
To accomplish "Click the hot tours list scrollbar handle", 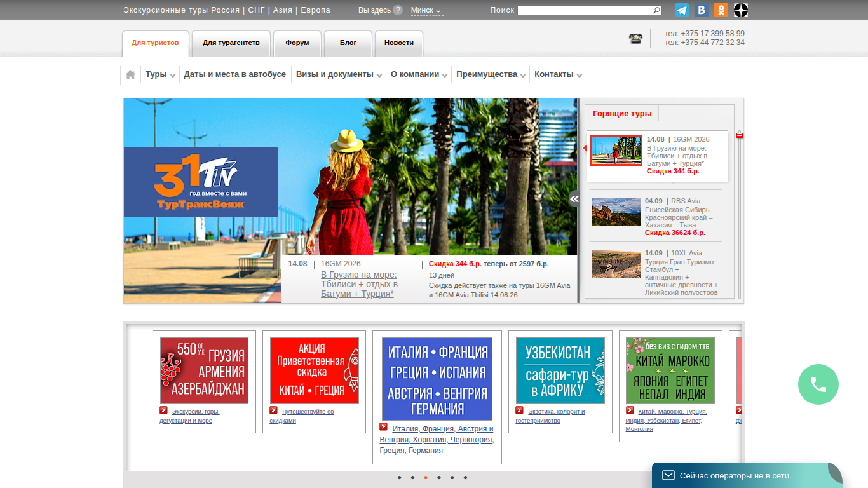I will tap(740, 135).
